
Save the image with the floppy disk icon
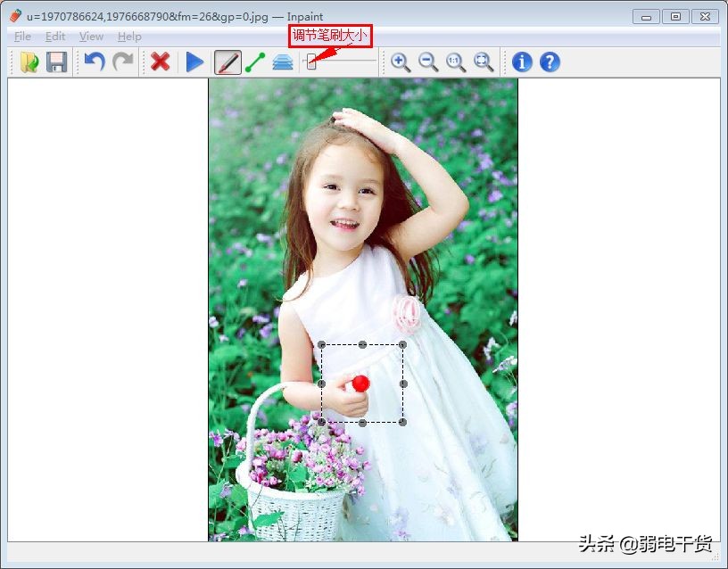(x=56, y=62)
